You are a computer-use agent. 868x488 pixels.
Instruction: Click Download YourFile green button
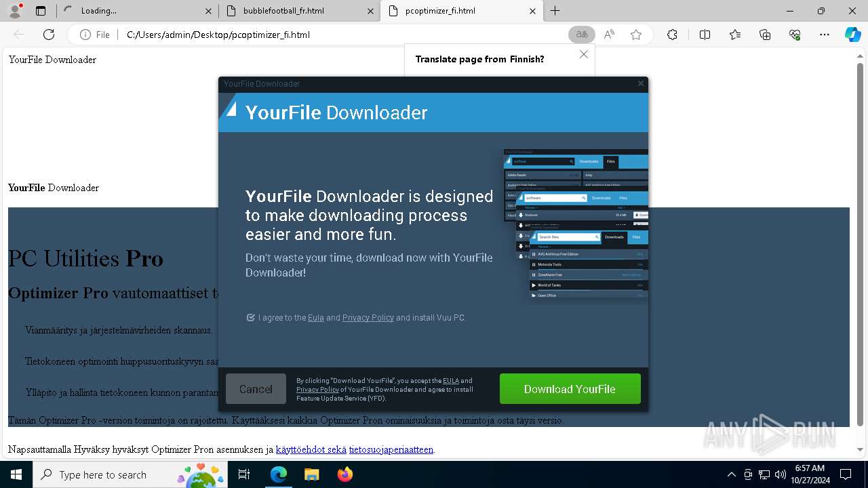point(570,389)
